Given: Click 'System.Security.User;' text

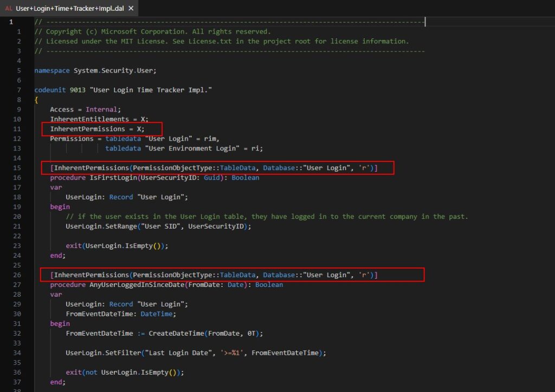Looking at the screenshot, I should (x=115, y=70).
